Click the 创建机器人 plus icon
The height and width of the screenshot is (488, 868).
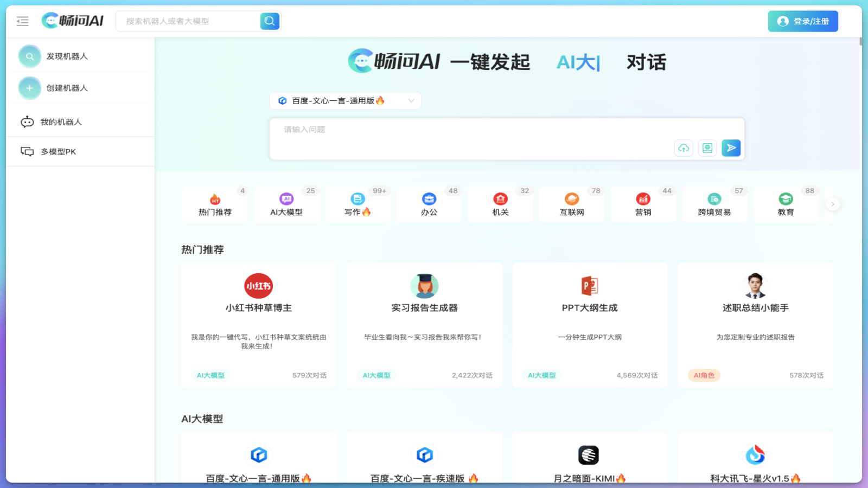(30, 88)
